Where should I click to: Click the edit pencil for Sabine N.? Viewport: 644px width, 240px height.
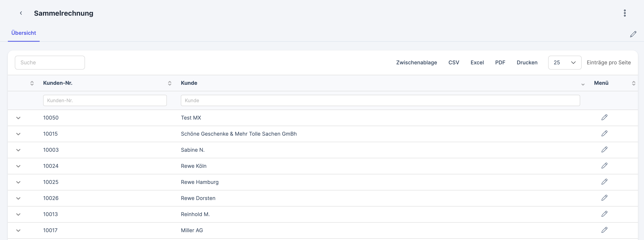[604, 150]
